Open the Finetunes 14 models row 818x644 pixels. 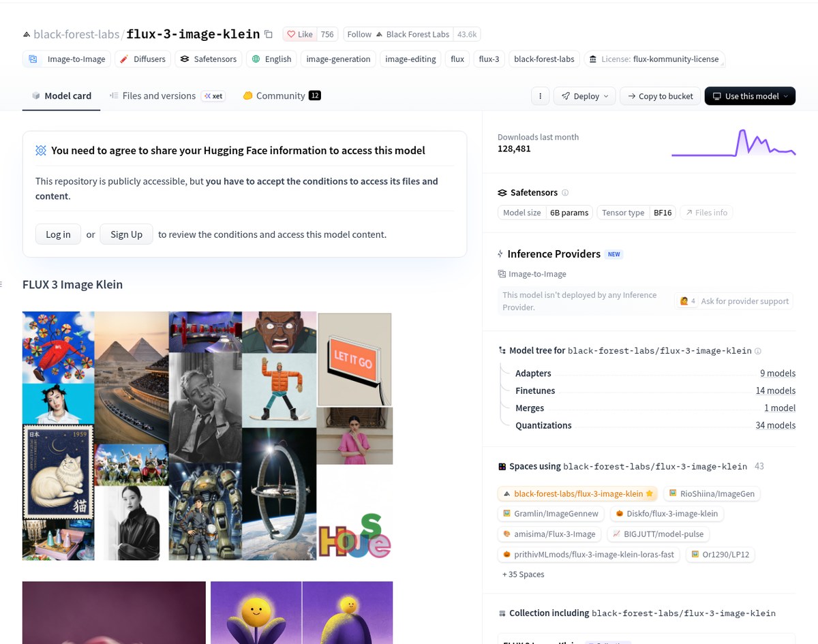[x=655, y=390]
